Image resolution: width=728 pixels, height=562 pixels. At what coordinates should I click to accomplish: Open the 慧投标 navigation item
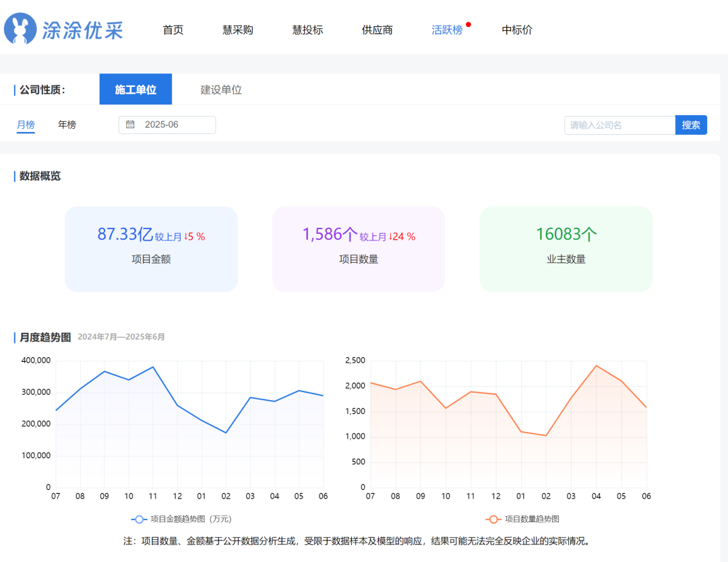coord(307,30)
